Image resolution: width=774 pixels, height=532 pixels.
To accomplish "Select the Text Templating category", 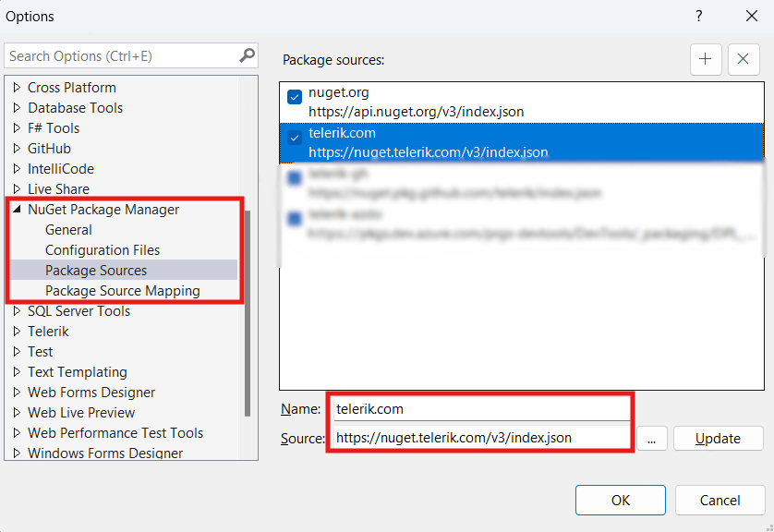I will pyautogui.click(x=78, y=371).
